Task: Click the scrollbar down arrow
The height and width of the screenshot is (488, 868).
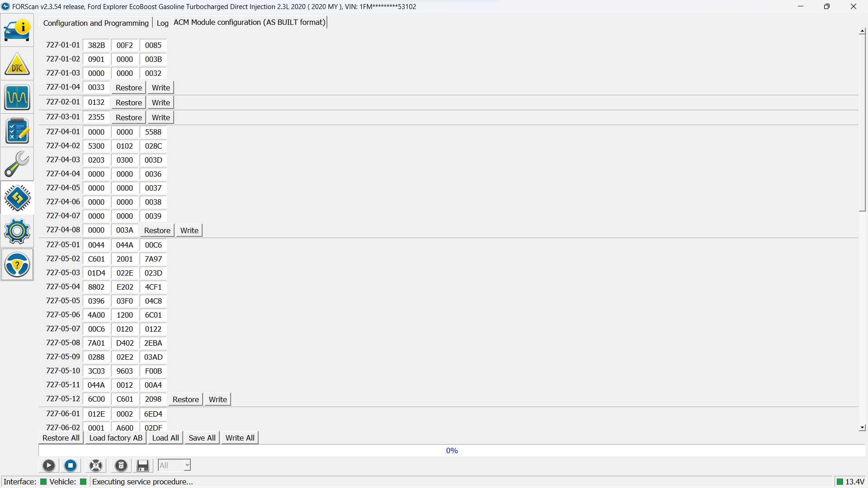Action: pos(862,427)
